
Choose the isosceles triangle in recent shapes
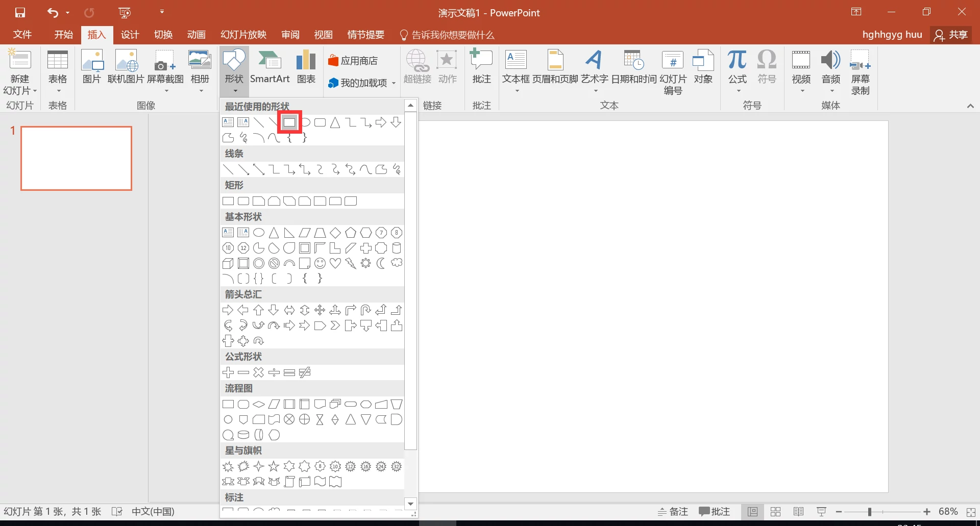point(335,122)
